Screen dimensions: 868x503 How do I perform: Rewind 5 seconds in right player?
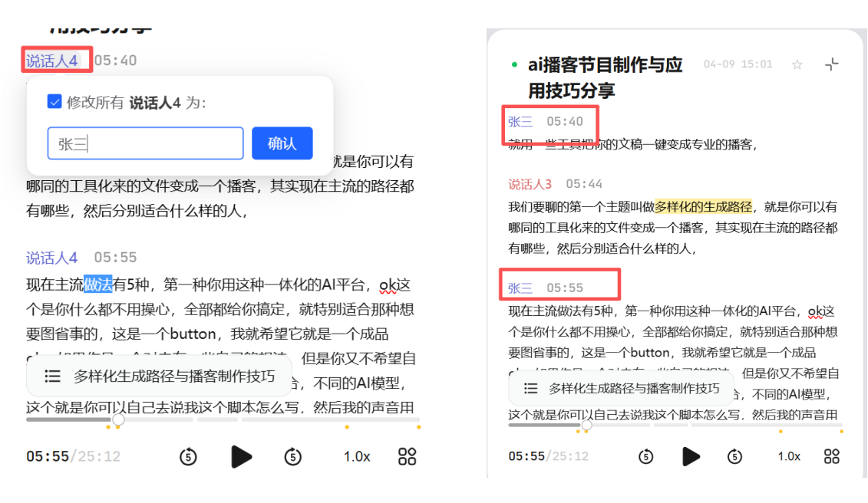(x=645, y=456)
